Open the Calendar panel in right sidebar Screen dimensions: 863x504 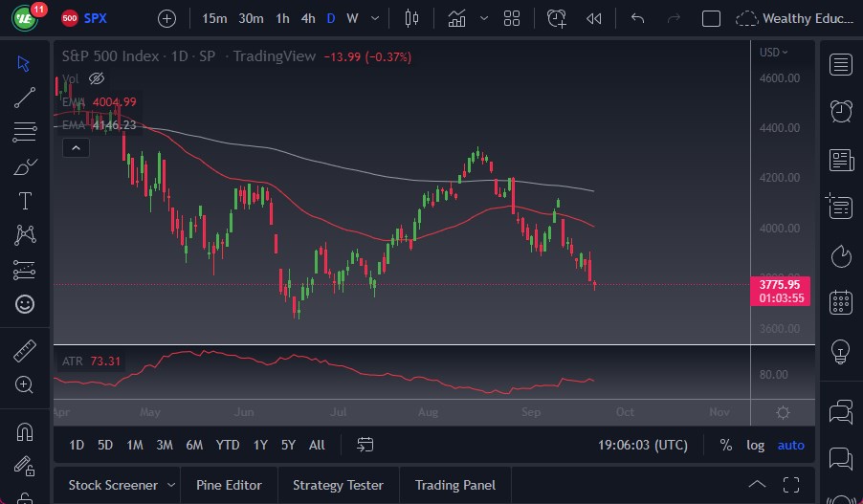(841, 302)
